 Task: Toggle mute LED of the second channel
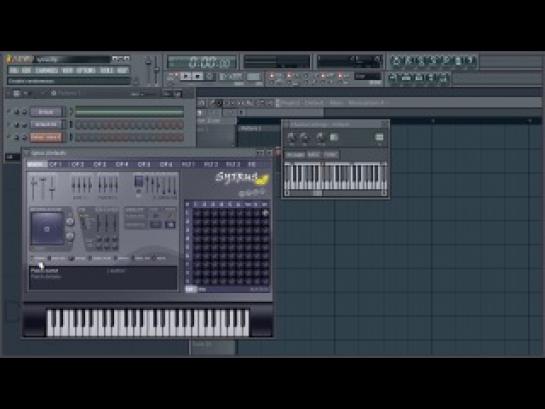pos(9,124)
